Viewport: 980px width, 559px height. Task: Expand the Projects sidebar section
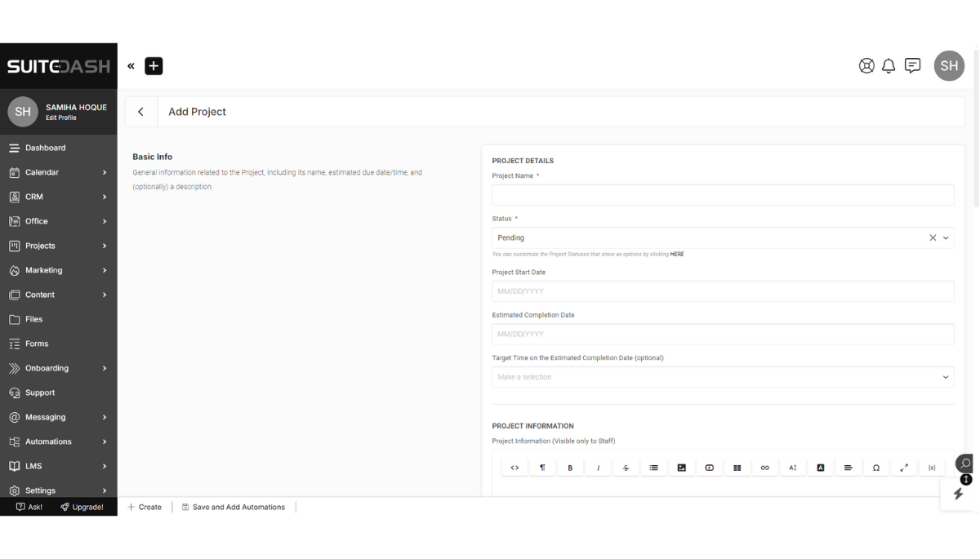[x=58, y=246]
